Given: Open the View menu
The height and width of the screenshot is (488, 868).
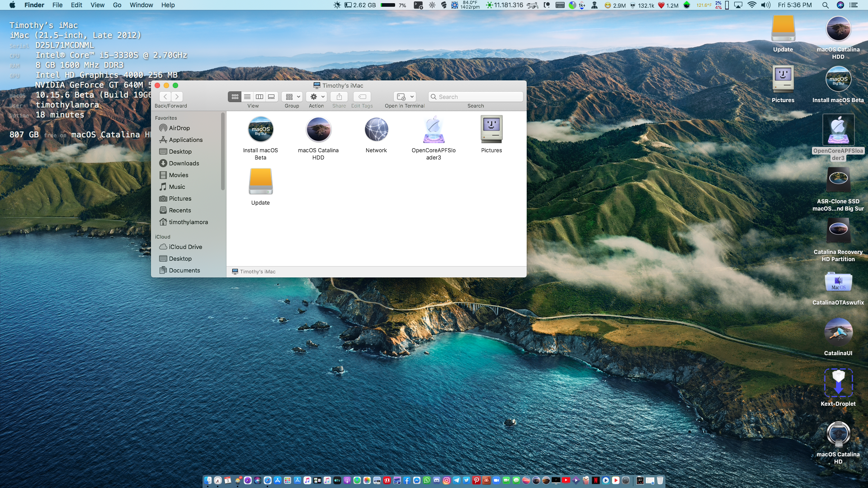Looking at the screenshot, I should tap(97, 5).
